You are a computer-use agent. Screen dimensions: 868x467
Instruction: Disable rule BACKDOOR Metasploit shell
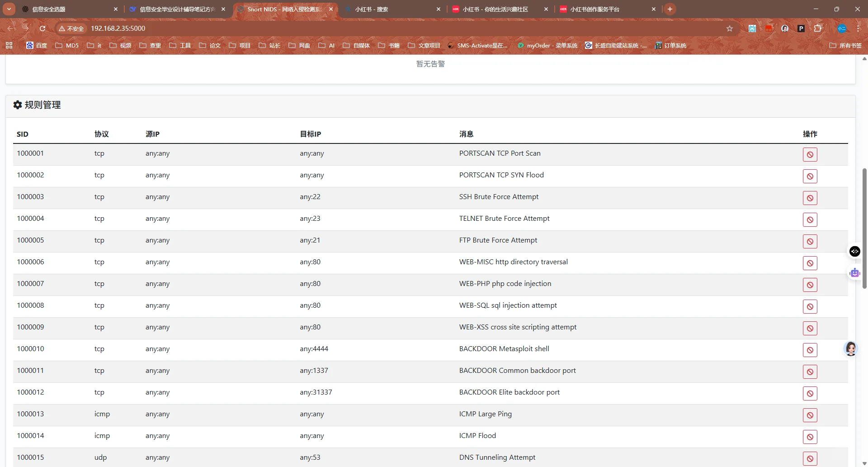pos(810,350)
